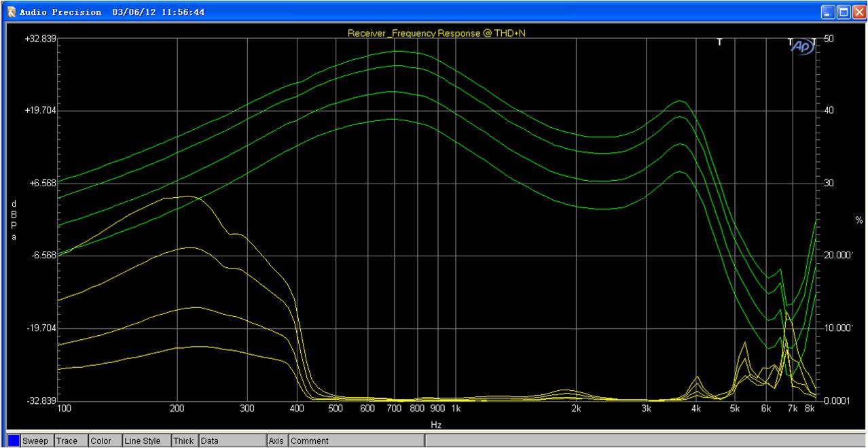Click the dBPa left axis unit label
Image resolution: width=868 pixels, height=448 pixels.
click(x=14, y=220)
